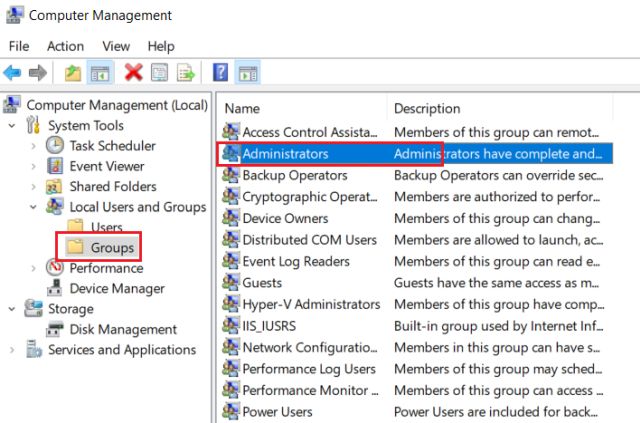Toggle Show/Hide Action Pane toolbar icon
The width and height of the screenshot is (640, 423).
click(x=248, y=73)
